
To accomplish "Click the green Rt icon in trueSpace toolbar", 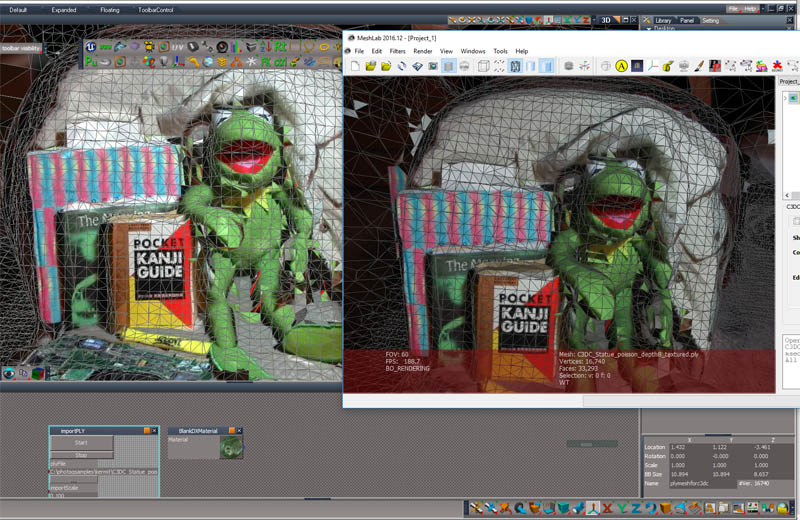I will tap(280, 47).
